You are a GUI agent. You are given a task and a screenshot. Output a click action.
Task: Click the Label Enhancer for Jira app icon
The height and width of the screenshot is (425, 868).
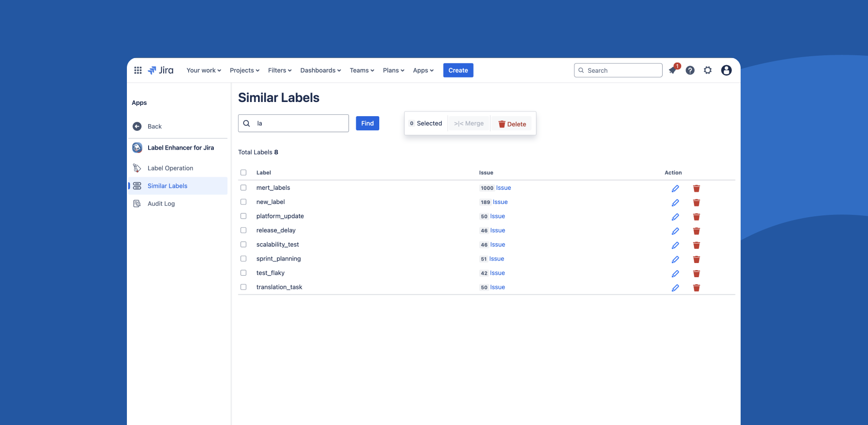pyautogui.click(x=137, y=148)
